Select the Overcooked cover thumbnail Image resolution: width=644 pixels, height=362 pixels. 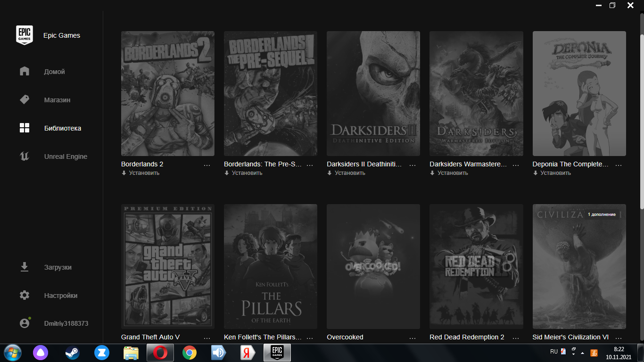pyautogui.click(x=373, y=266)
